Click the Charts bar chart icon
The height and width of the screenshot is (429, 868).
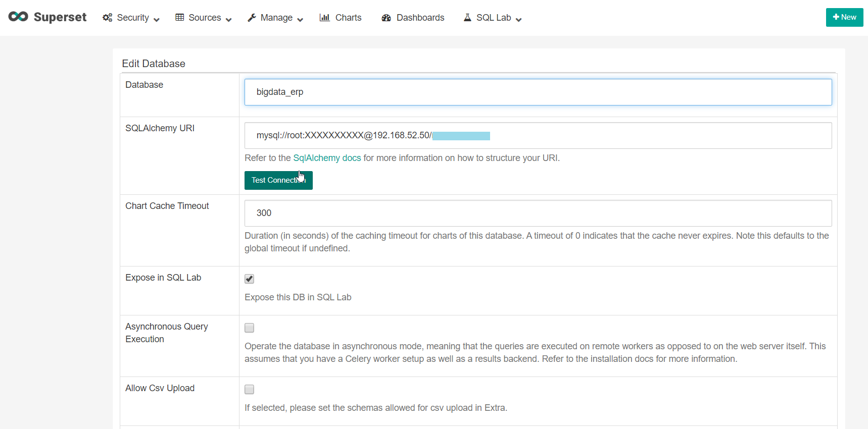324,18
